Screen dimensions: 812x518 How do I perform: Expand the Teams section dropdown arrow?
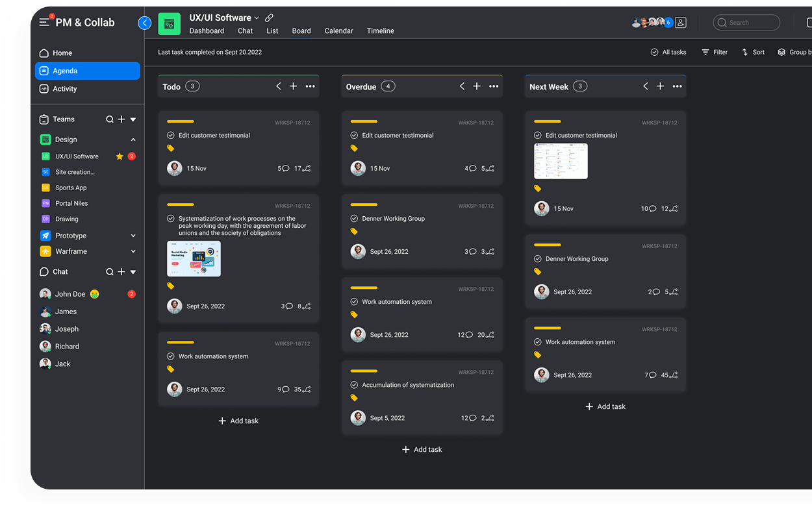(x=133, y=119)
